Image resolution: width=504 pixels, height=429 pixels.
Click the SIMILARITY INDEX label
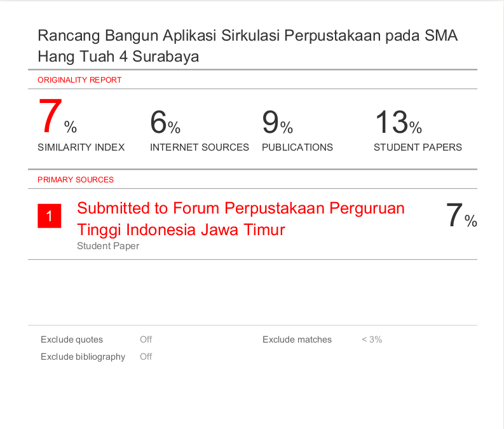[81, 147]
